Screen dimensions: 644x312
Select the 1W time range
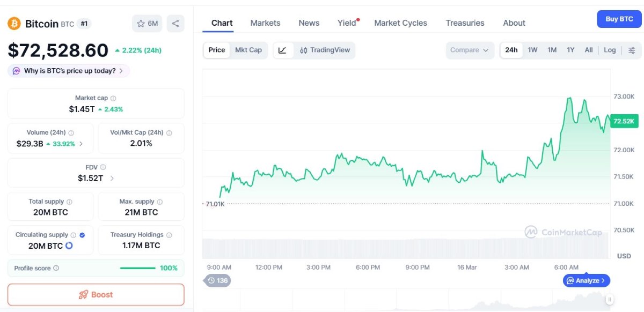click(532, 50)
